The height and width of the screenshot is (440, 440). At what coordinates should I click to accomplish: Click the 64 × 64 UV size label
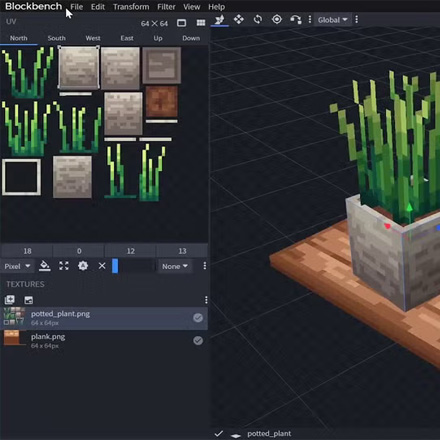pyautogui.click(x=154, y=23)
